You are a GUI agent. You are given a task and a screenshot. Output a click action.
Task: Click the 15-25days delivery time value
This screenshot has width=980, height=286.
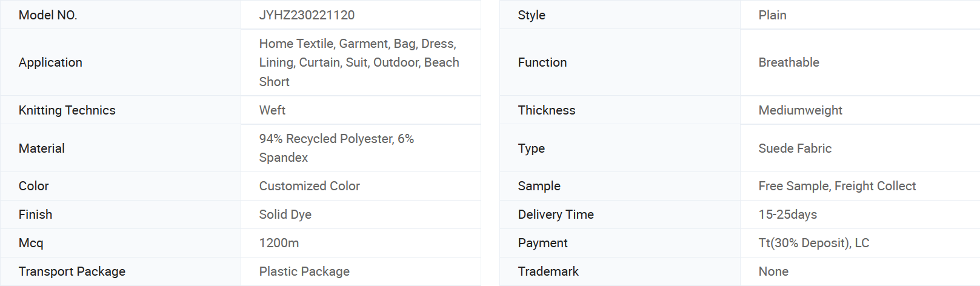[x=787, y=215]
